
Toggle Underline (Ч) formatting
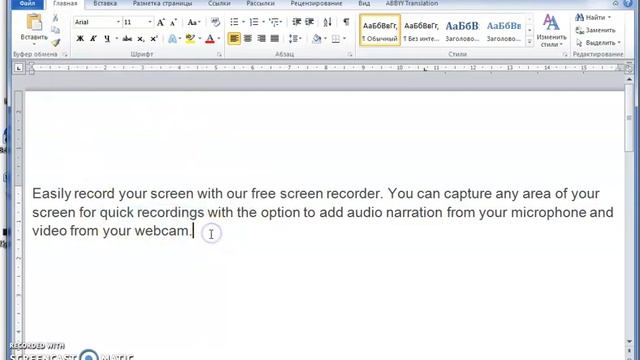(x=107, y=39)
